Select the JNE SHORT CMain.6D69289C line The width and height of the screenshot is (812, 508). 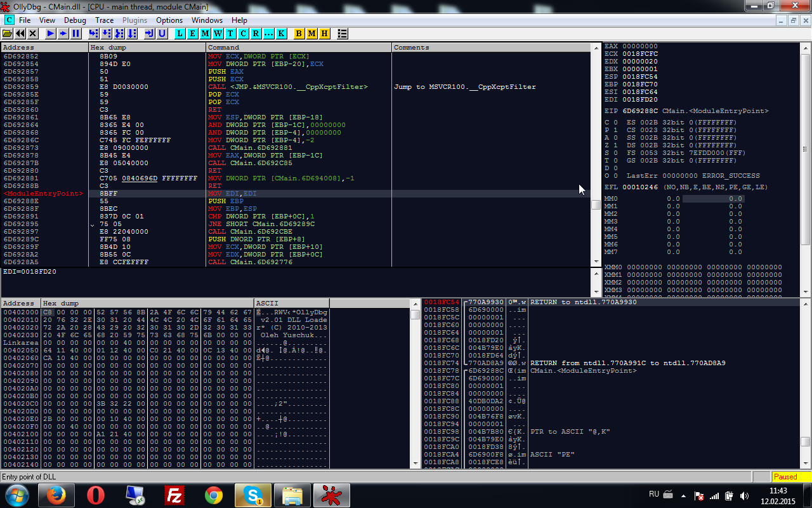pyautogui.click(x=295, y=224)
